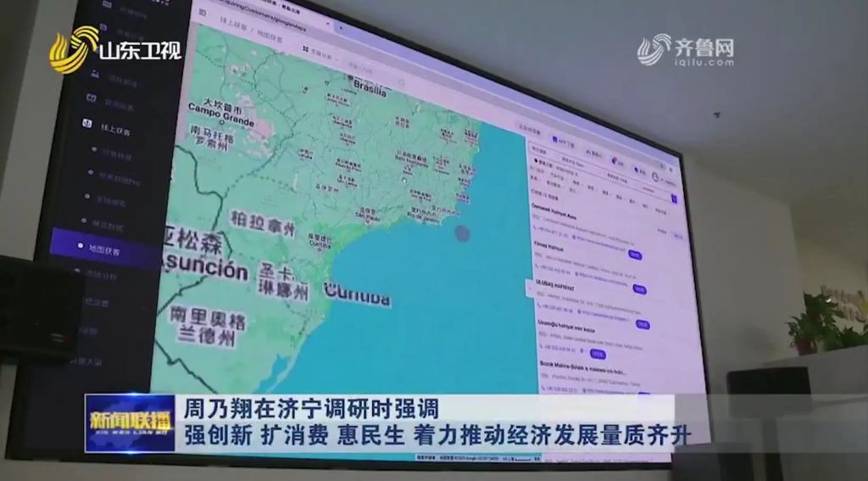The image size is (868, 481).
Task: Select 地图获客 in the left sidebar
Action: pyautogui.click(x=105, y=250)
